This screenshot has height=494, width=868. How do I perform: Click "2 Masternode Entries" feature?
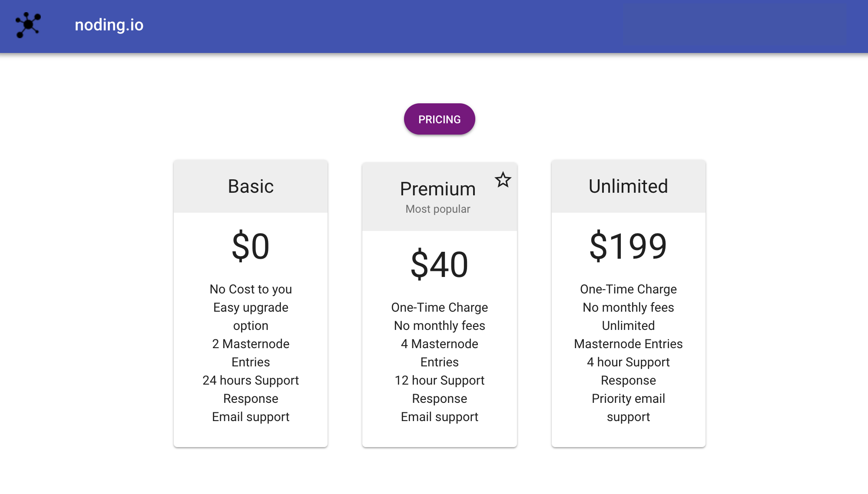tap(251, 353)
